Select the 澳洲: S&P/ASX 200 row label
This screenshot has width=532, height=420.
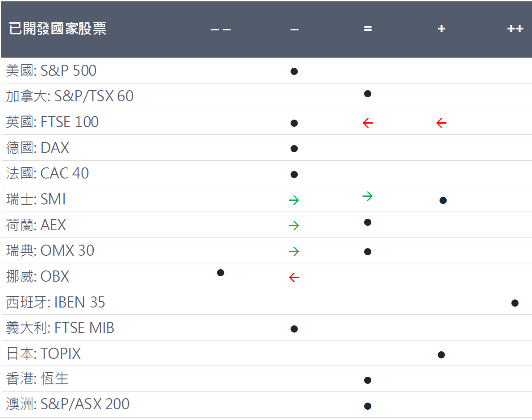tap(68, 404)
